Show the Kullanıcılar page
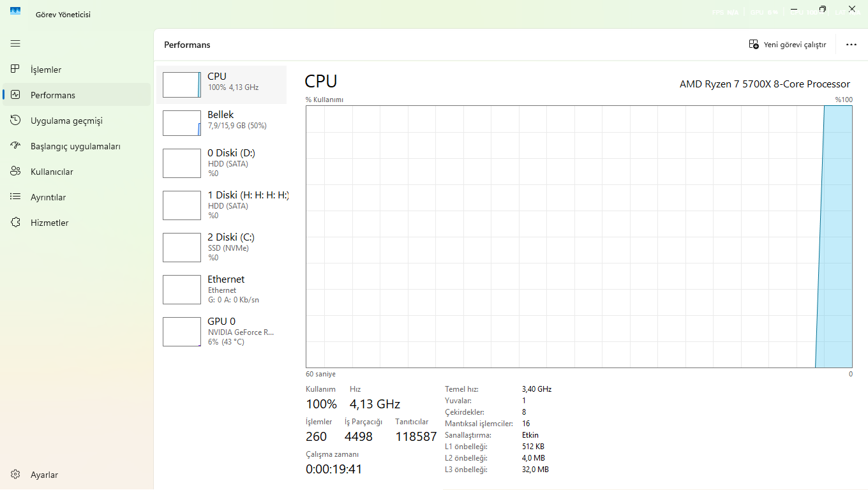Viewport: 868px width, 490px height. [x=77, y=172]
